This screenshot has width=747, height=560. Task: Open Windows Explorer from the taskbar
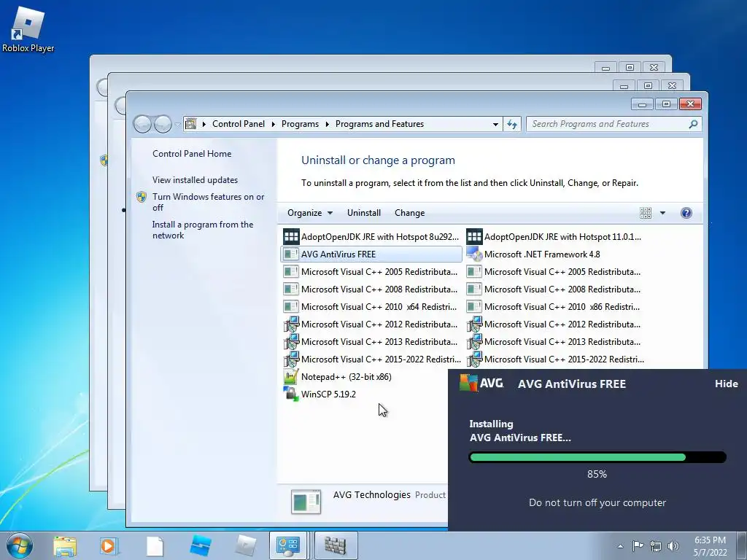pos(65,545)
